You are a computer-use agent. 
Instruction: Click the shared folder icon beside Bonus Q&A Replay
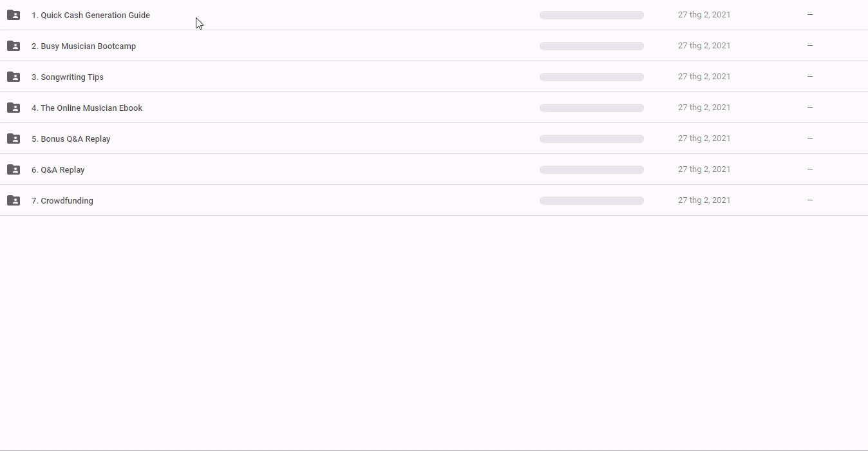click(x=14, y=139)
